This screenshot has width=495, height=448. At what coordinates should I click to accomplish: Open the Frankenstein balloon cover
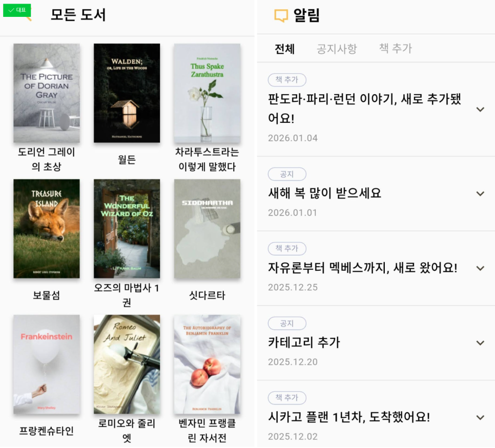47,365
